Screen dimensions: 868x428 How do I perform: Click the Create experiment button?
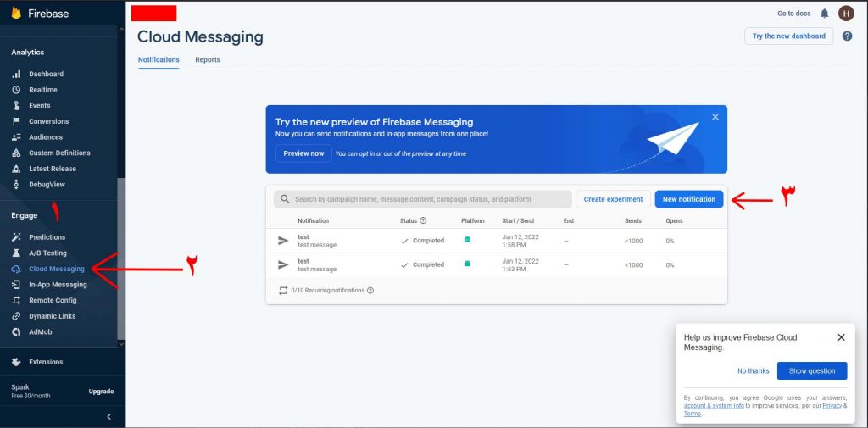614,199
